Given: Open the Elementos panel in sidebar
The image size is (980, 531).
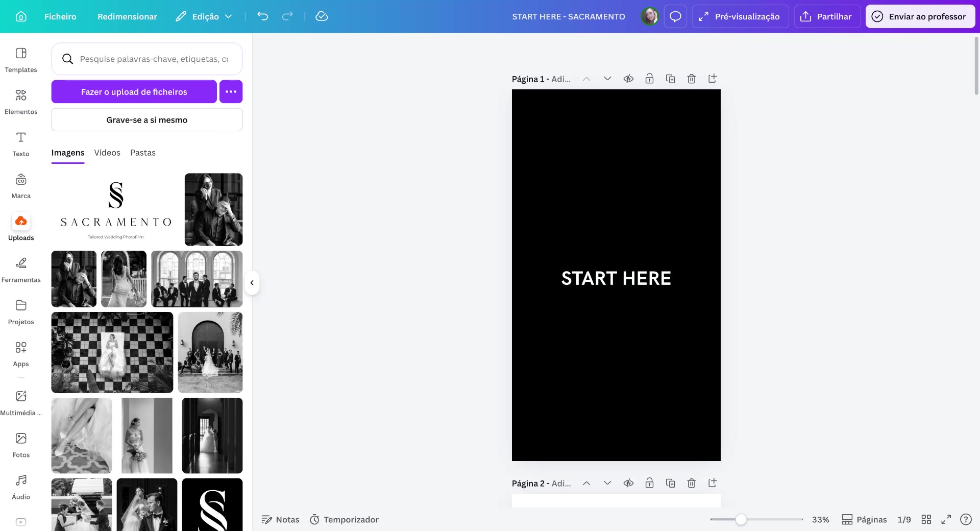Looking at the screenshot, I should (21, 102).
